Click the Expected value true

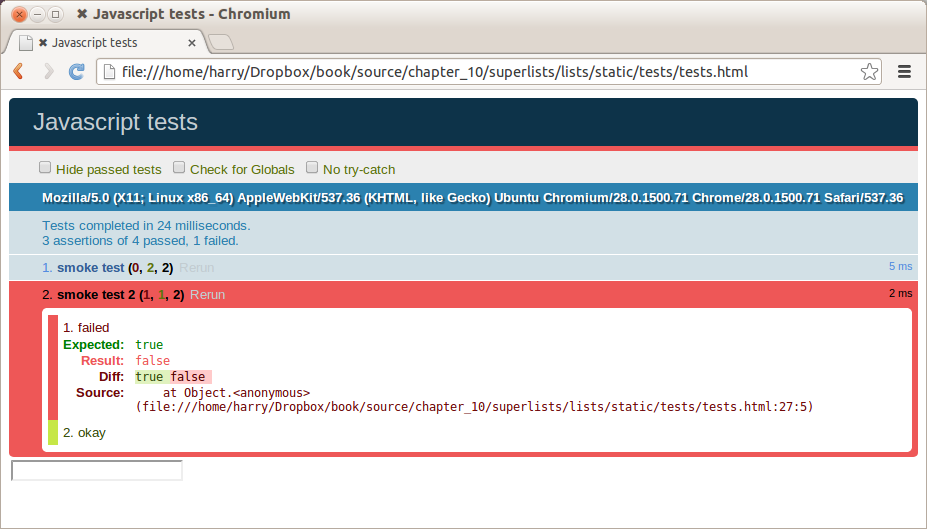click(x=149, y=345)
